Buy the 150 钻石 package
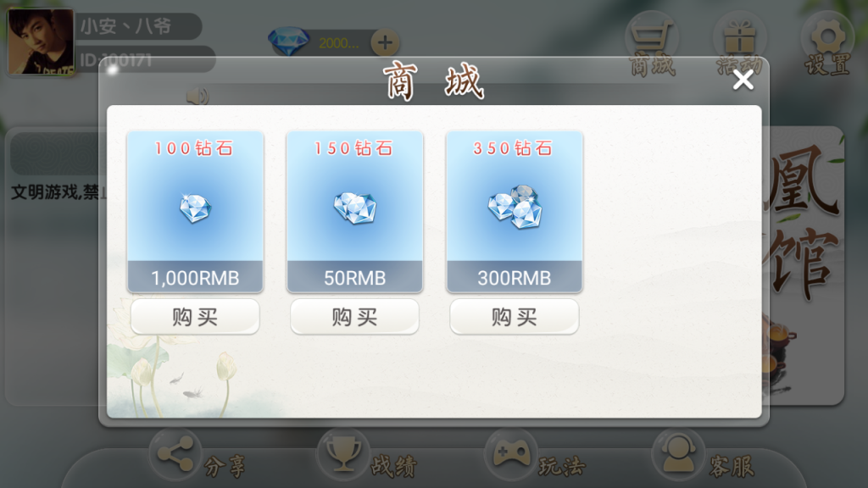Viewport: 868px width, 488px height. point(354,317)
